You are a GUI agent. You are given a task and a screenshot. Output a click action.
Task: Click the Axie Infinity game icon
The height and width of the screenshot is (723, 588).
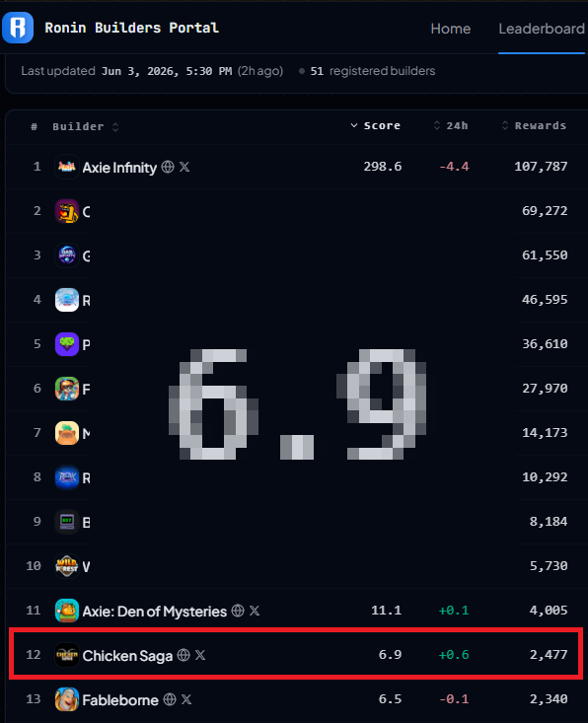point(67,167)
